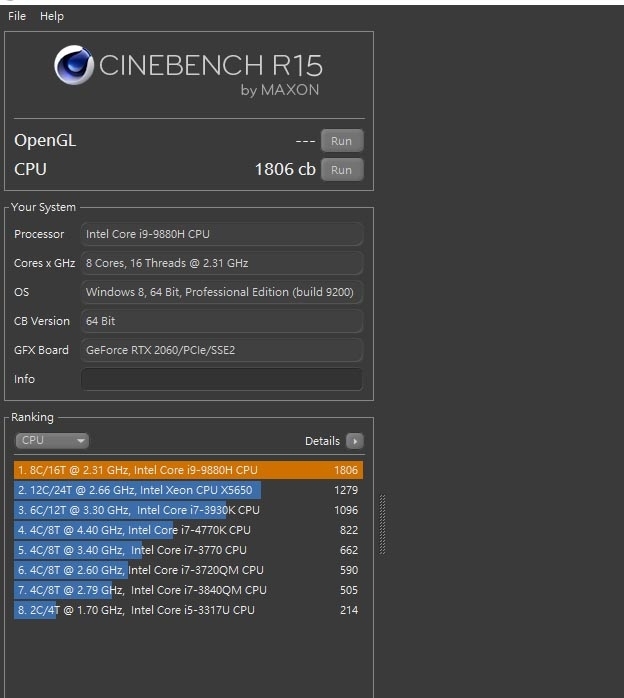
Task: Run the CPU benchmark
Action: click(342, 170)
